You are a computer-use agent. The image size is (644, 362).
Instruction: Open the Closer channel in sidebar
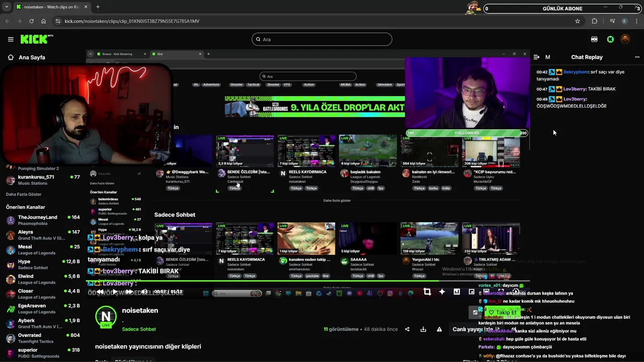tap(43, 294)
